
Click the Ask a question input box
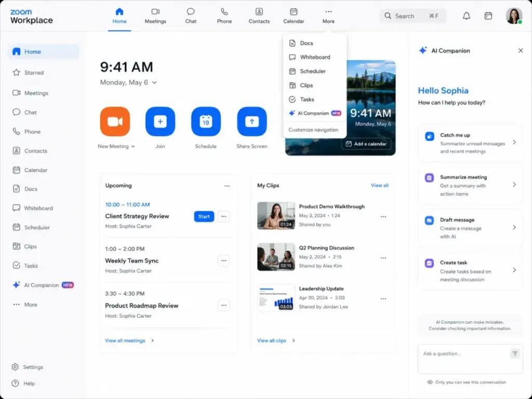(x=470, y=359)
